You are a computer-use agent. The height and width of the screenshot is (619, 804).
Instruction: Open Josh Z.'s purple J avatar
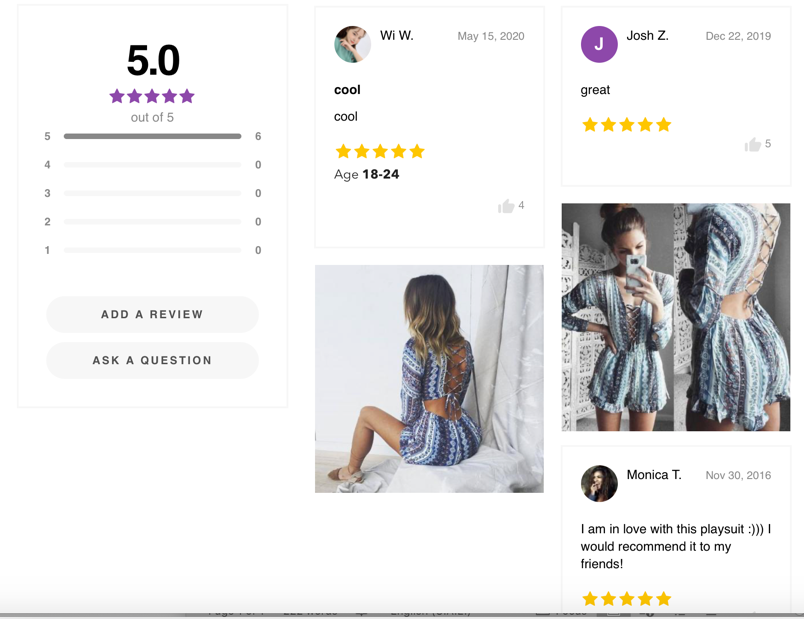tap(599, 44)
